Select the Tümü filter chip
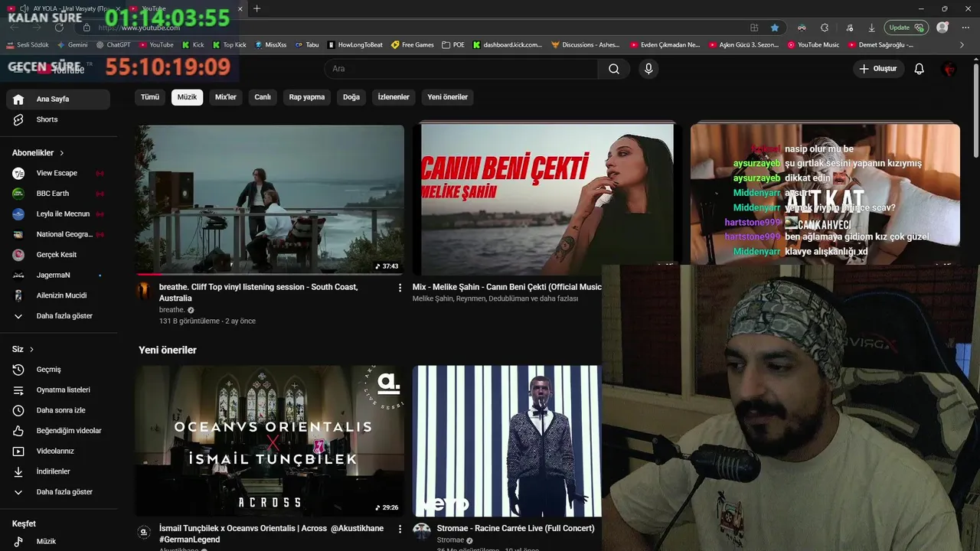 tap(150, 97)
